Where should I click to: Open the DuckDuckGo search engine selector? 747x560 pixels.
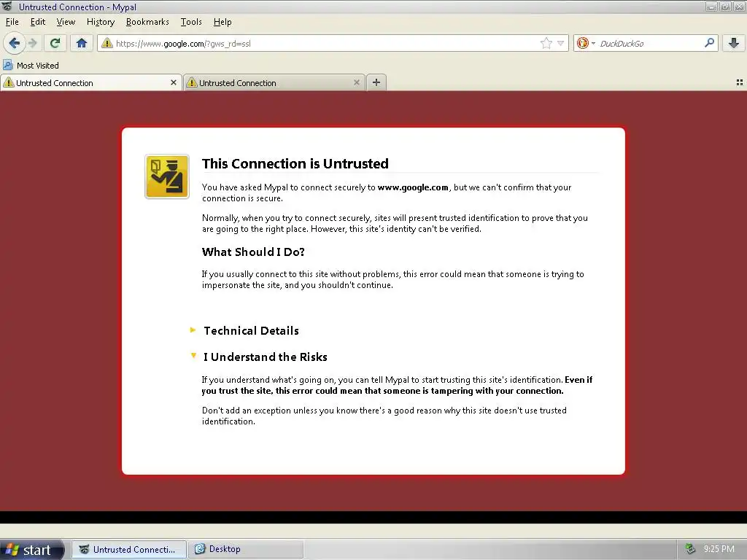pos(586,43)
